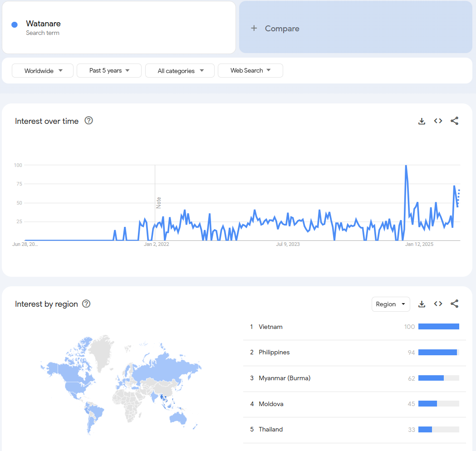The image size is (476, 451).
Task: Click the Note marker on the chart
Action: [x=158, y=203]
